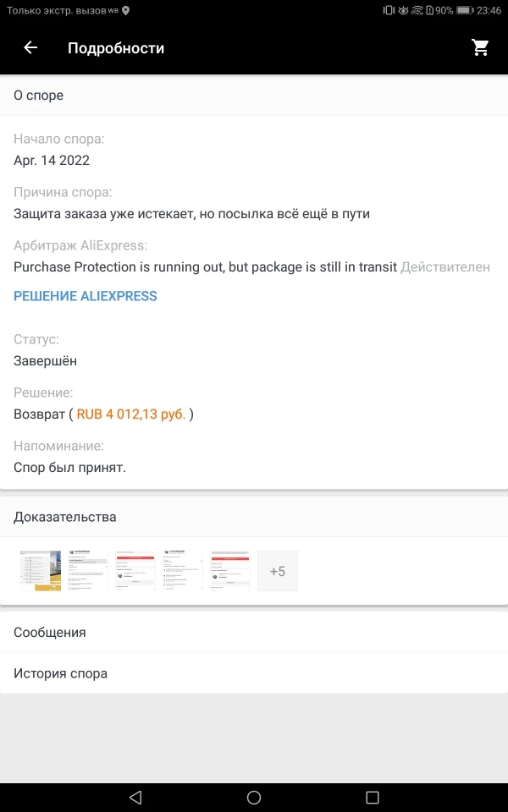508x812 pixels.
Task: Open recent apps with square button
Action: [373, 797]
